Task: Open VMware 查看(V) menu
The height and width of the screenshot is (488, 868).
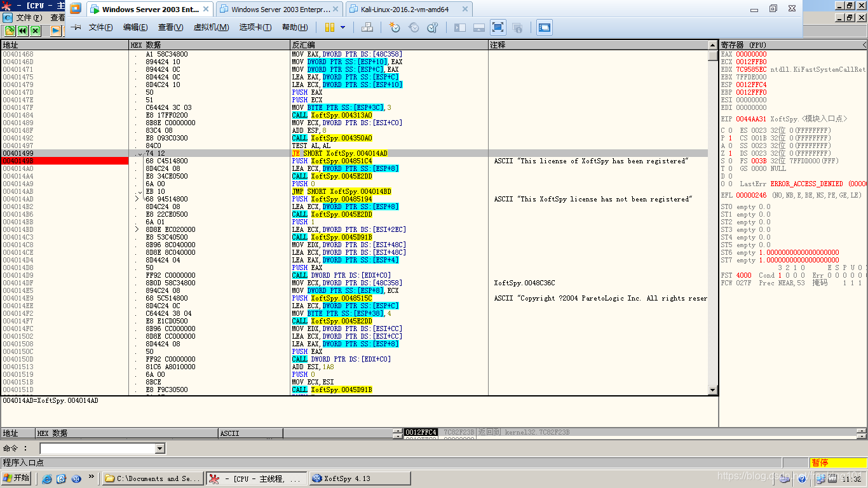Action: click(x=170, y=27)
